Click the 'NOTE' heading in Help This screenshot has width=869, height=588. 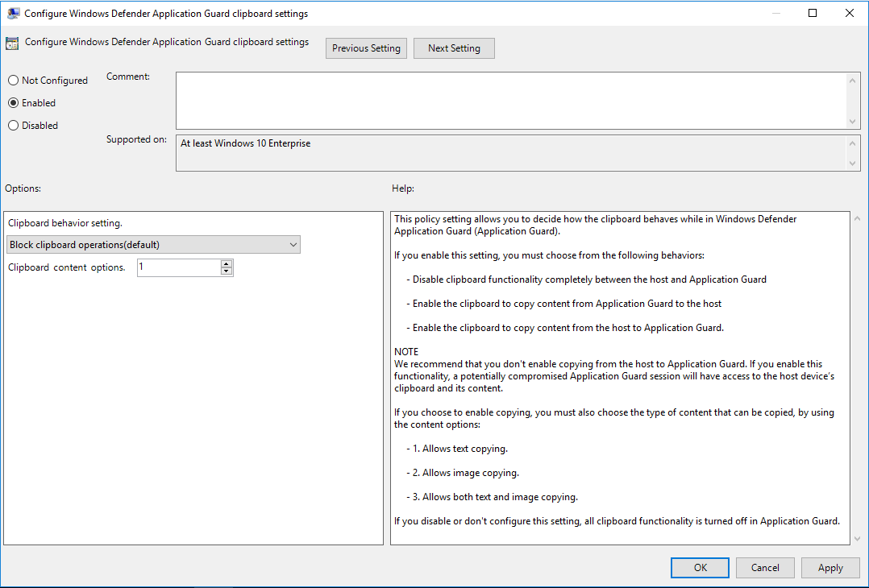[406, 351]
